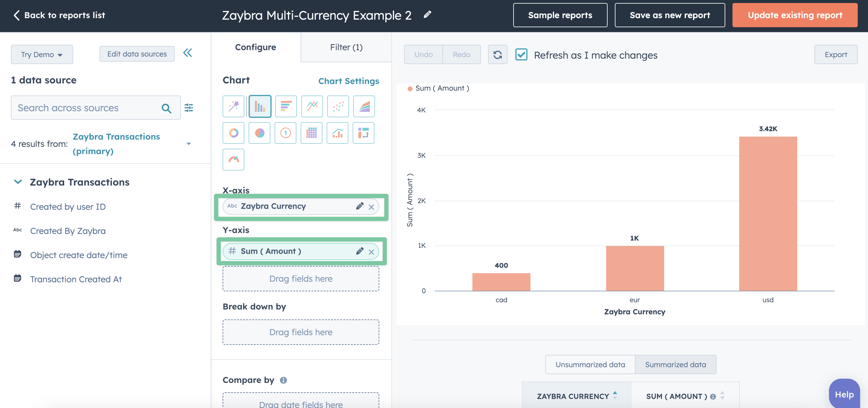Click the eur bar in chart
The width and height of the screenshot is (868, 408).
click(635, 268)
